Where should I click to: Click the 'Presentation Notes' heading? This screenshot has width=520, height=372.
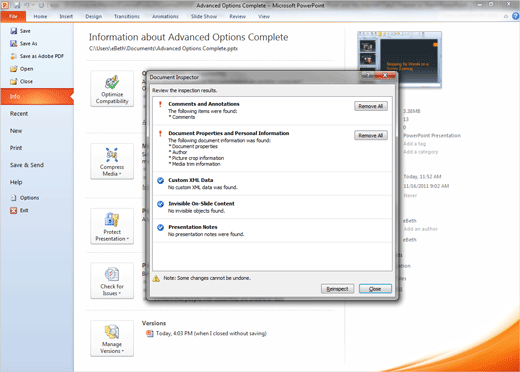(193, 227)
